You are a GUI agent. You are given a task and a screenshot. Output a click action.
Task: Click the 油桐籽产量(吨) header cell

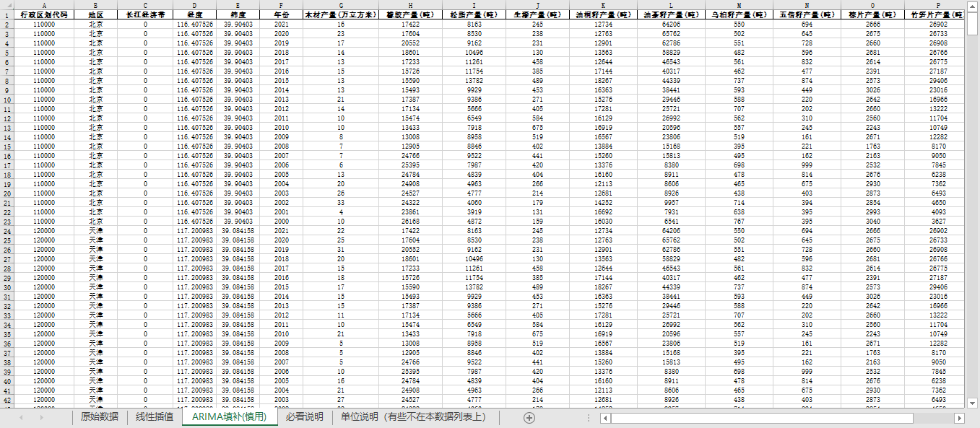(604, 14)
